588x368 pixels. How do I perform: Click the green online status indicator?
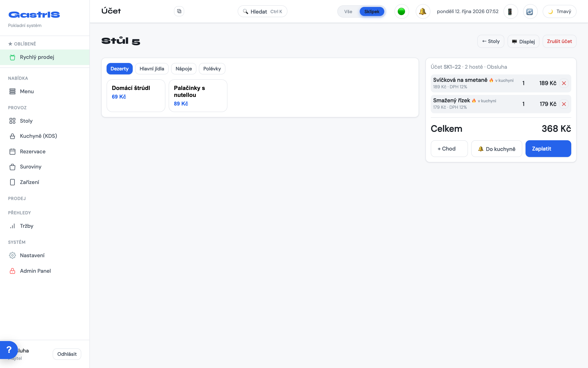(401, 11)
